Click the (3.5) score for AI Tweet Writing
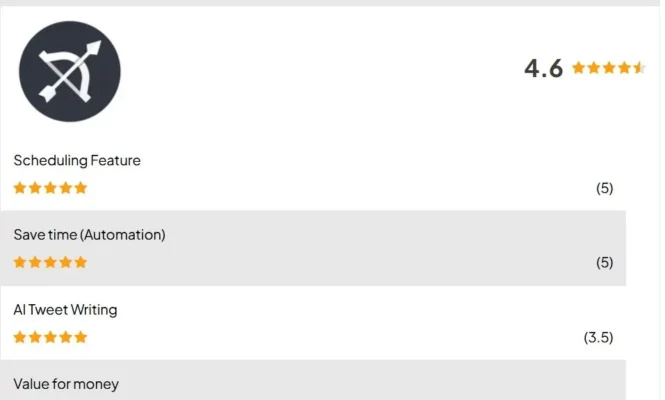This screenshot has width=665, height=400. (x=598, y=338)
